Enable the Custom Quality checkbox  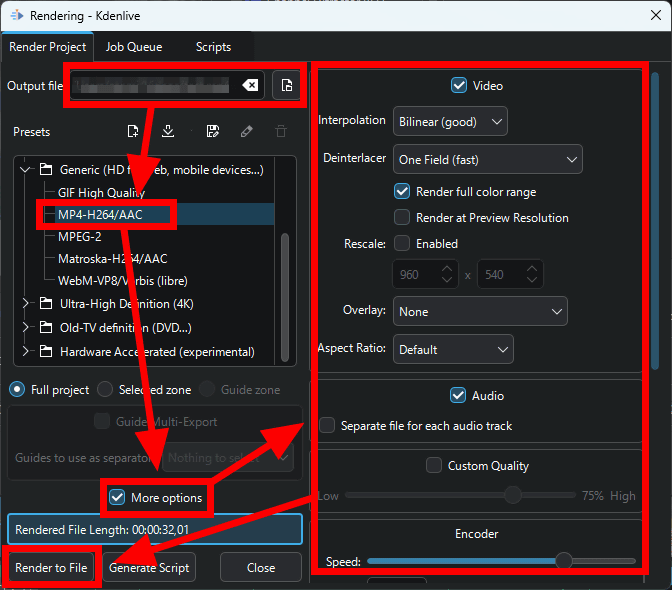point(434,465)
